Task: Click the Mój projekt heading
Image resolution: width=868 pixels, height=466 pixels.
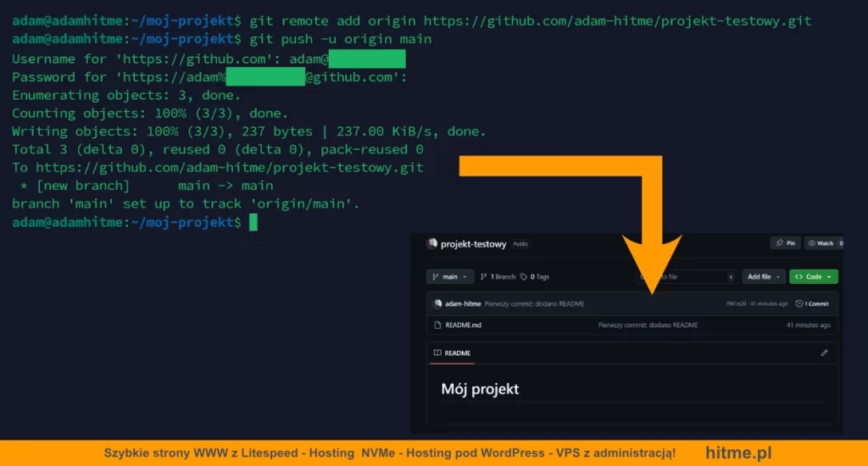Action: (x=480, y=389)
